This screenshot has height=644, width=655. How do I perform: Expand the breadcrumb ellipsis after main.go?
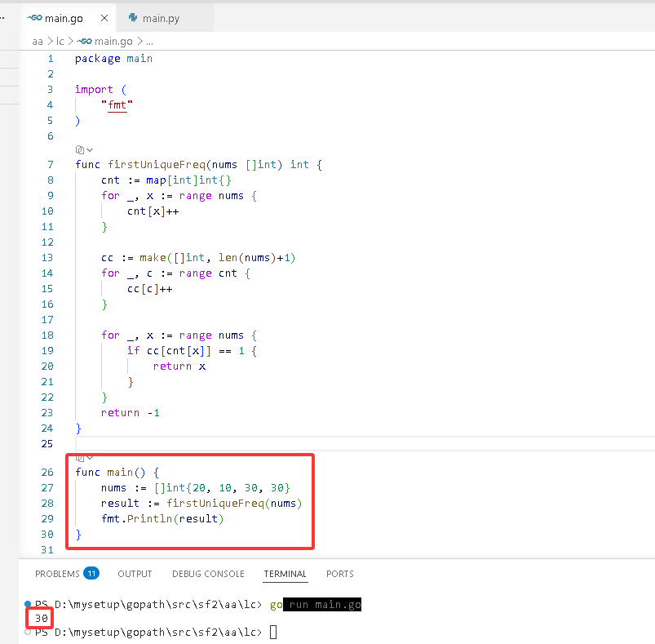(149, 42)
